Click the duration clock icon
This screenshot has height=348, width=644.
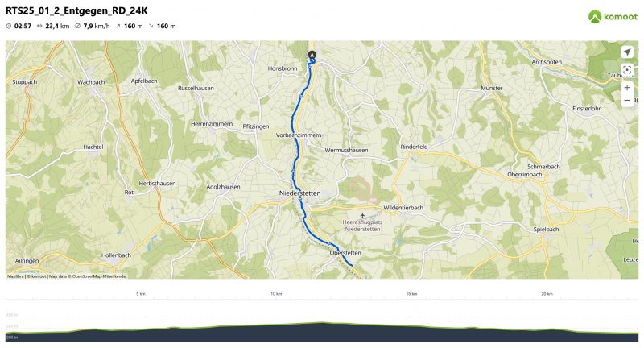pos(9,26)
